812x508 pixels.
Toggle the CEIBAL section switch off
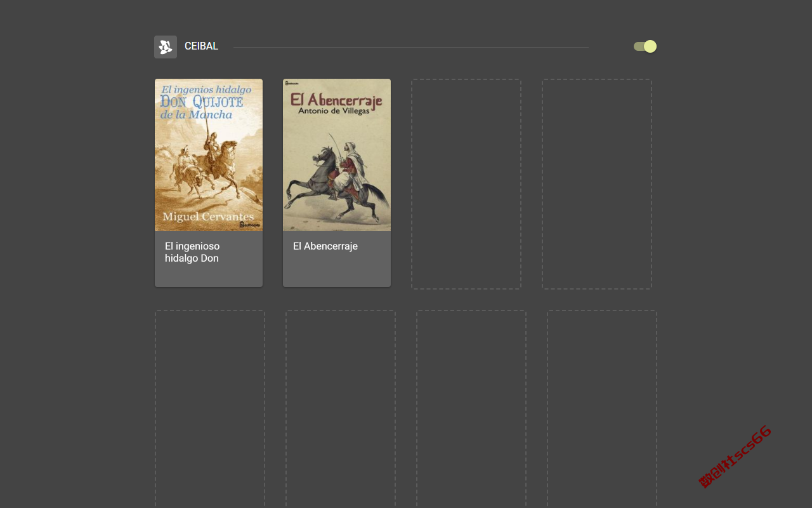click(645, 46)
